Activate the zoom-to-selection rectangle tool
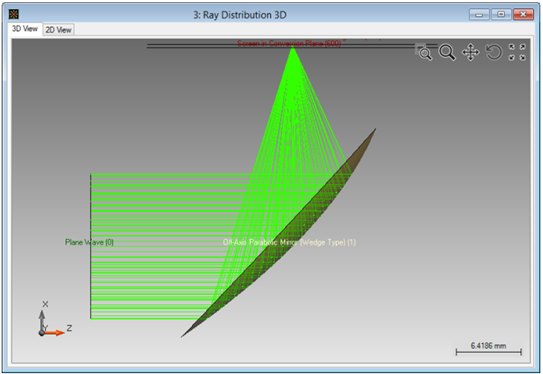The height and width of the screenshot is (374, 543). [x=424, y=52]
